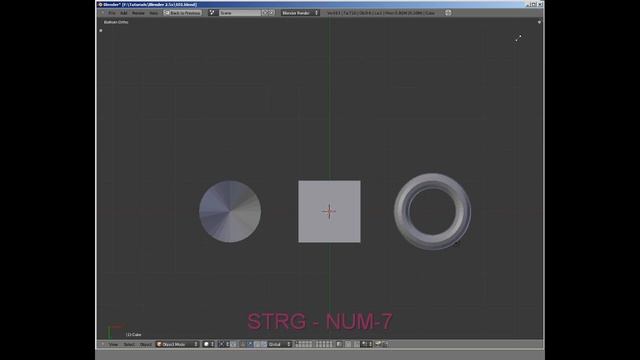Open the pivot point selector
Viewport: 640px width, 360px height.
(224, 344)
